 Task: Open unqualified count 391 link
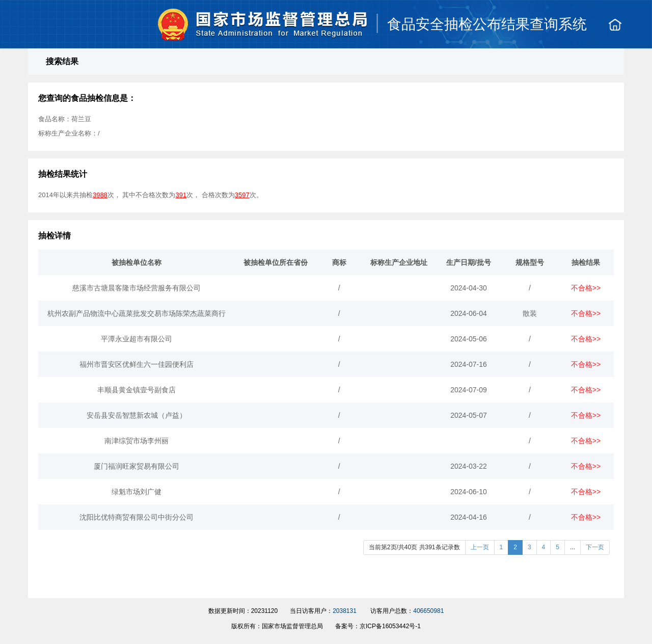pos(181,195)
